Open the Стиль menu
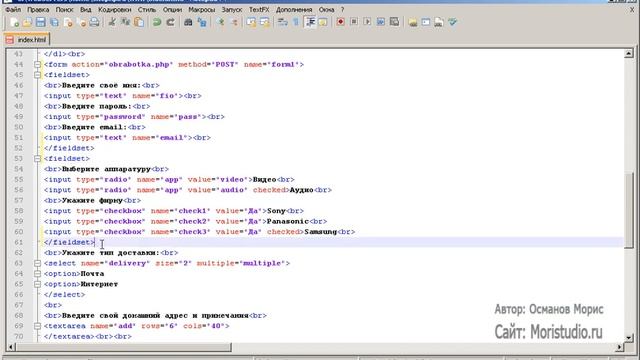The image size is (640, 360). coord(147,9)
